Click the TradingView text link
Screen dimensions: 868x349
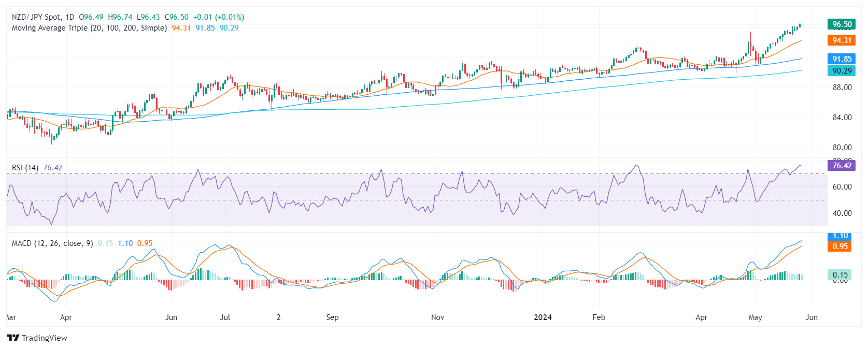[x=45, y=338]
